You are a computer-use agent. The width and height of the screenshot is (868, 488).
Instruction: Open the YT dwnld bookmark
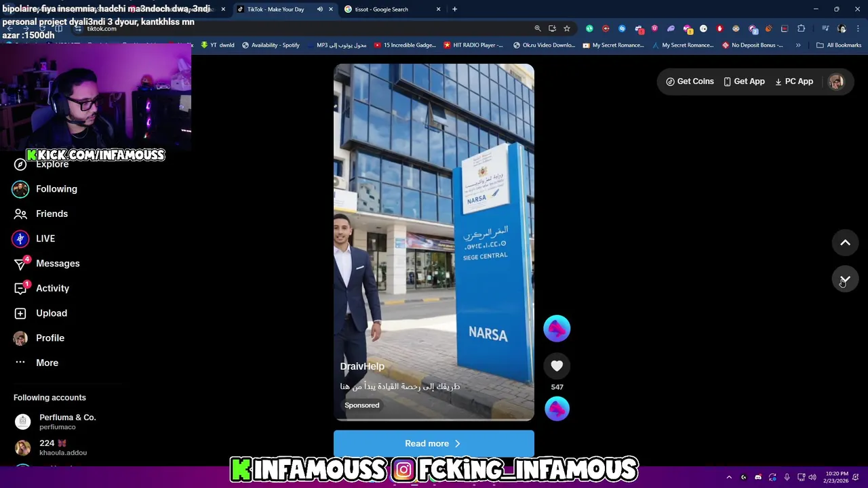tap(217, 45)
